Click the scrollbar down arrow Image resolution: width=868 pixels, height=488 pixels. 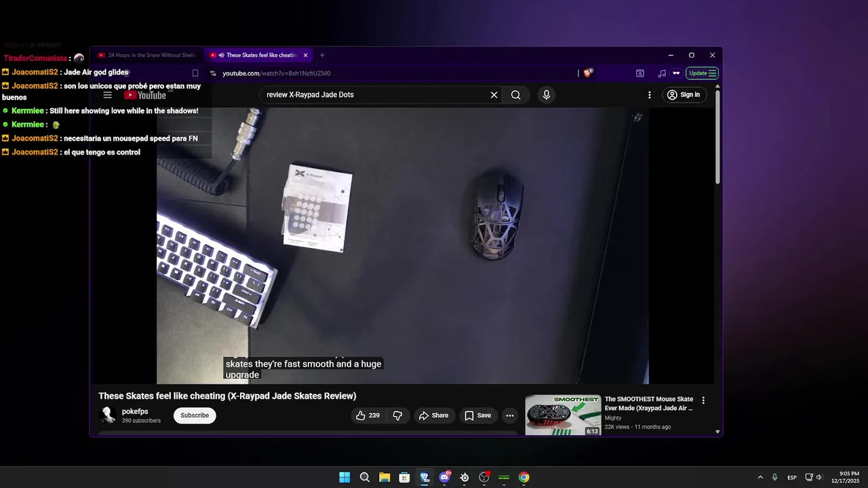point(717,431)
